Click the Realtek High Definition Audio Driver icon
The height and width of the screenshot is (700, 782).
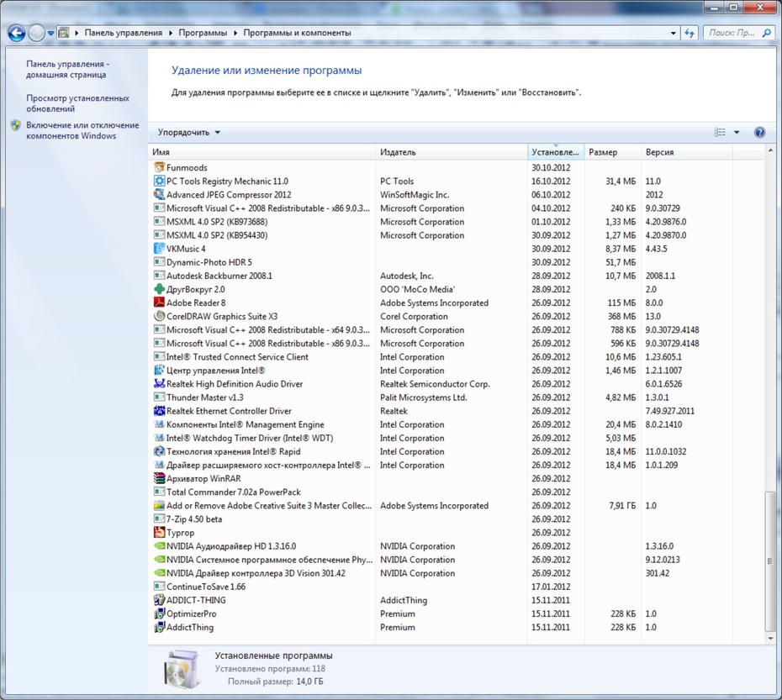pos(159,384)
